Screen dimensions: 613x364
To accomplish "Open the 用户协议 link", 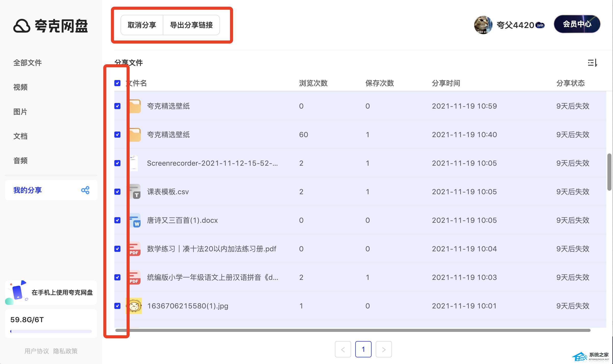I will pyautogui.click(x=37, y=351).
